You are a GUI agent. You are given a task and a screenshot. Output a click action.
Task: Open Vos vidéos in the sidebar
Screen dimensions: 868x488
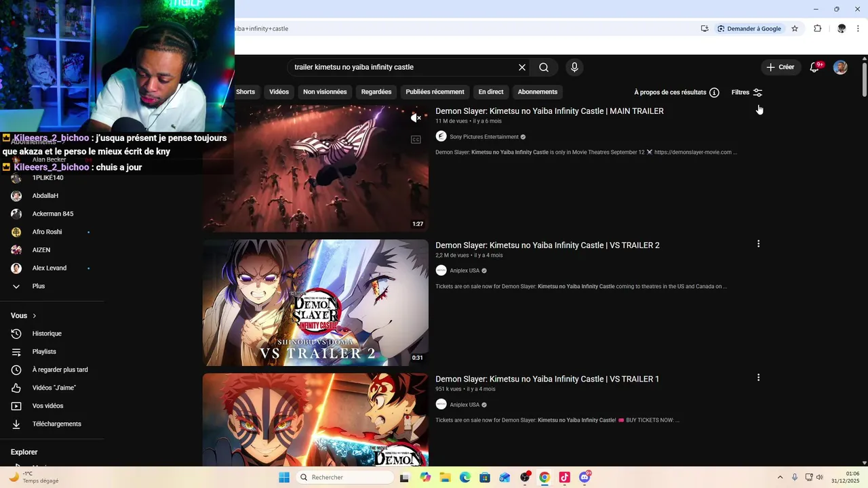52,406
